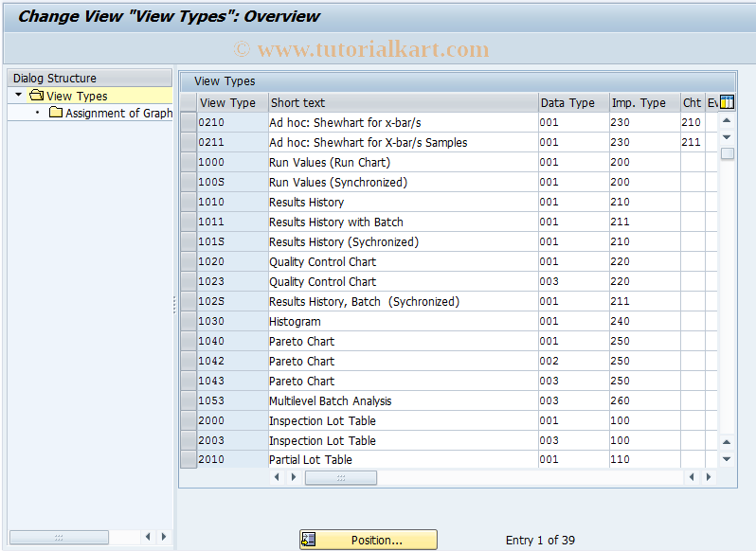Click the 'Run Values (Run Chart)' cell
This screenshot has height=551, width=756.
click(403, 162)
